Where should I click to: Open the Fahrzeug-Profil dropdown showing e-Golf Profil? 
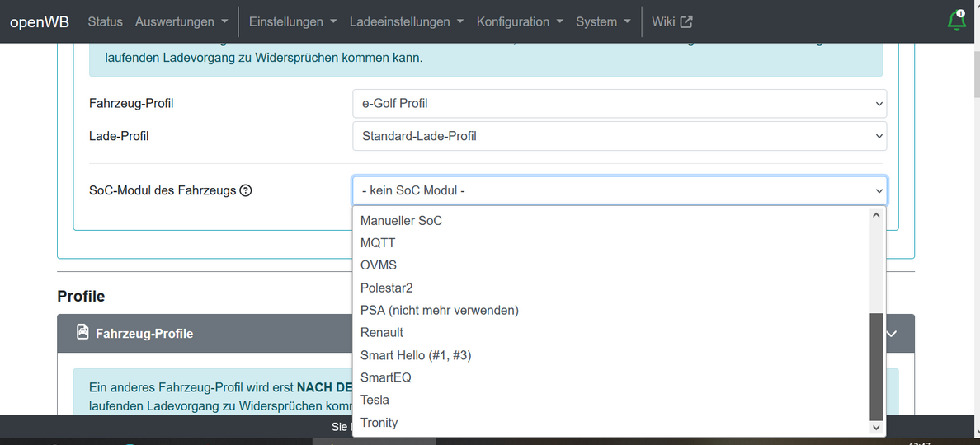(x=620, y=104)
